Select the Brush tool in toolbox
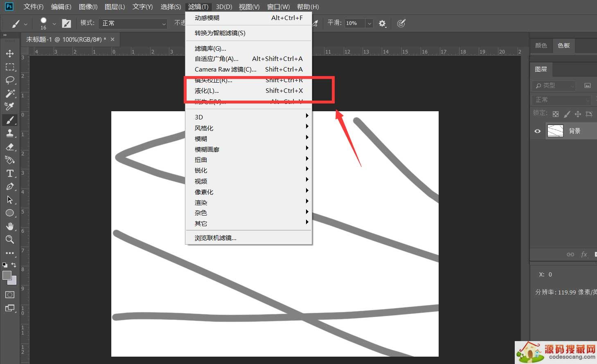The height and width of the screenshot is (364, 597). click(10, 120)
